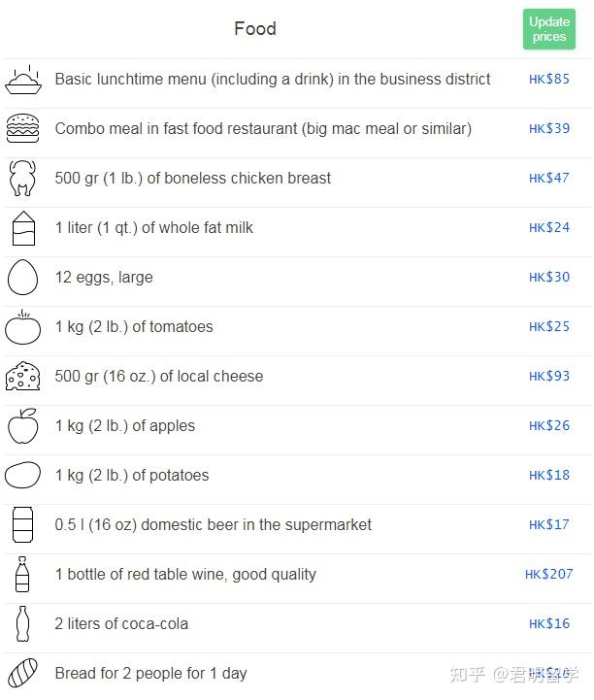Click the burger combo meal icon
Screen dimensions: 594x700
pos(23,129)
